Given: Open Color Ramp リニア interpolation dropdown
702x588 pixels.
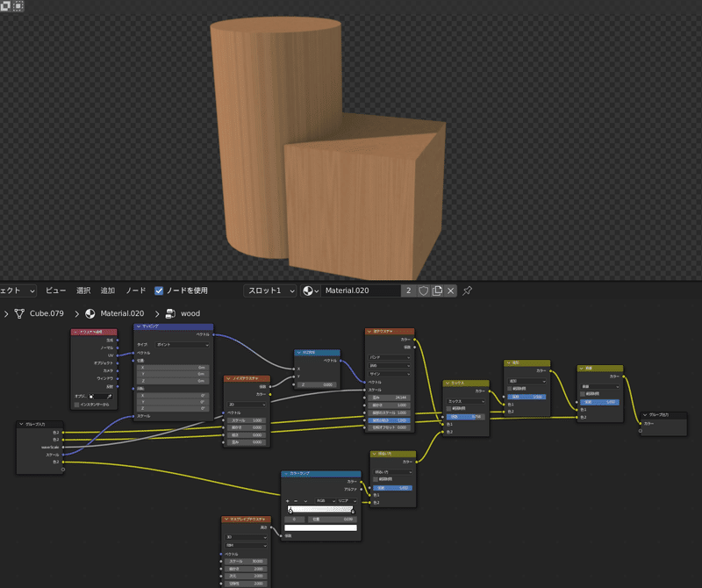Looking at the screenshot, I should click(347, 500).
